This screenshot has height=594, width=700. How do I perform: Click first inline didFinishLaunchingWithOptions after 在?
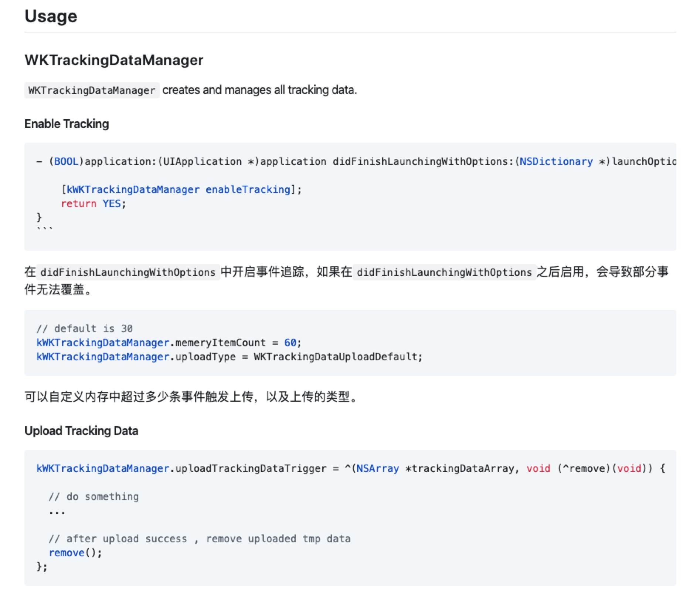click(x=128, y=272)
